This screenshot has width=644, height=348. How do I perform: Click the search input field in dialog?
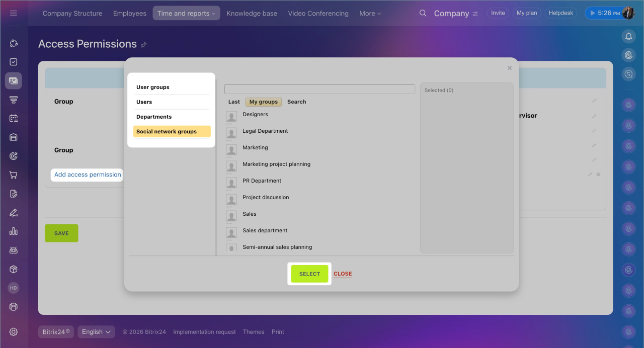coord(319,89)
